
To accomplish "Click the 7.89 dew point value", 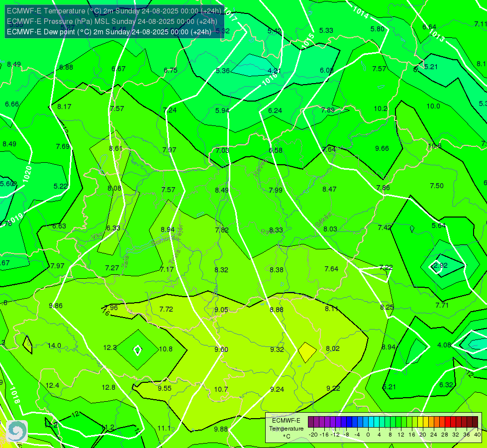I will coord(328,110).
